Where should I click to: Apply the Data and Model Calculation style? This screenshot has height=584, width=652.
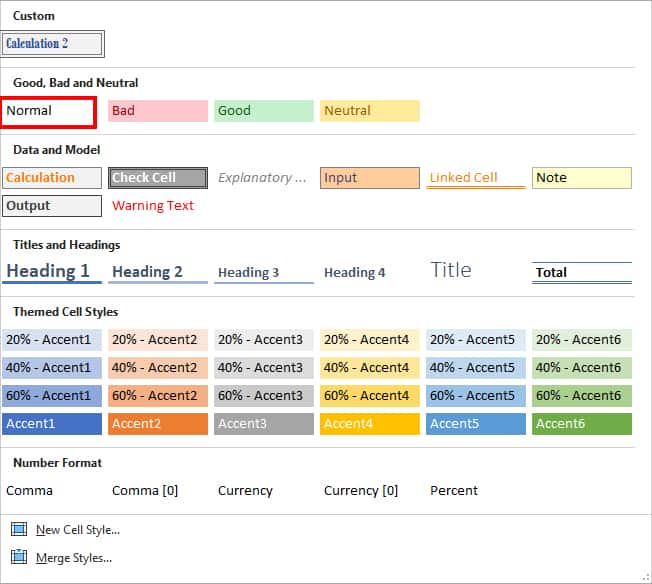52,178
